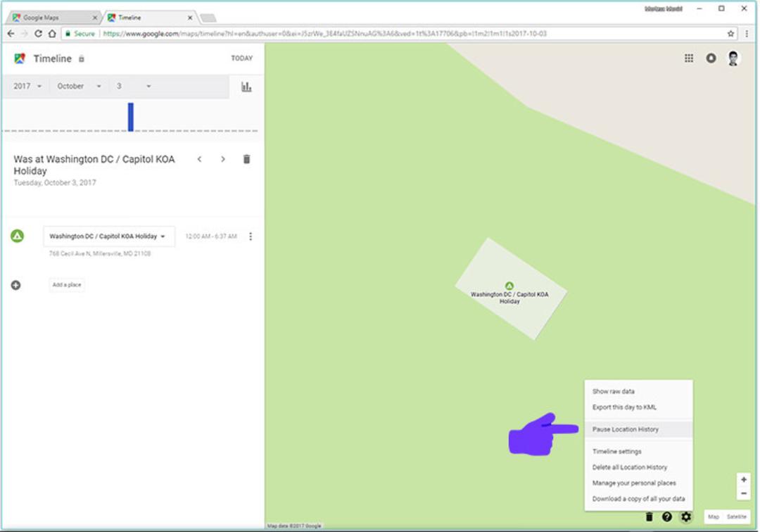Click the help question mark icon
This screenshot has width=760, height=532.
click(x=667, y=517)
